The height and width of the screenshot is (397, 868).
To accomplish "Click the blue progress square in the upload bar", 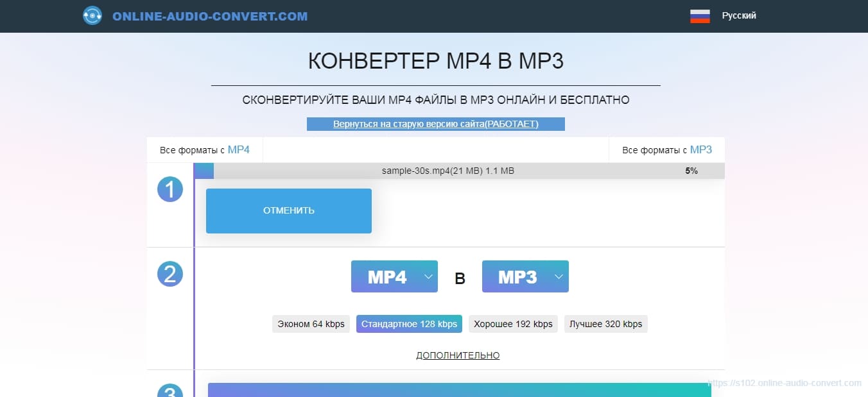I will pyautogui.click(x=204, y=171).
